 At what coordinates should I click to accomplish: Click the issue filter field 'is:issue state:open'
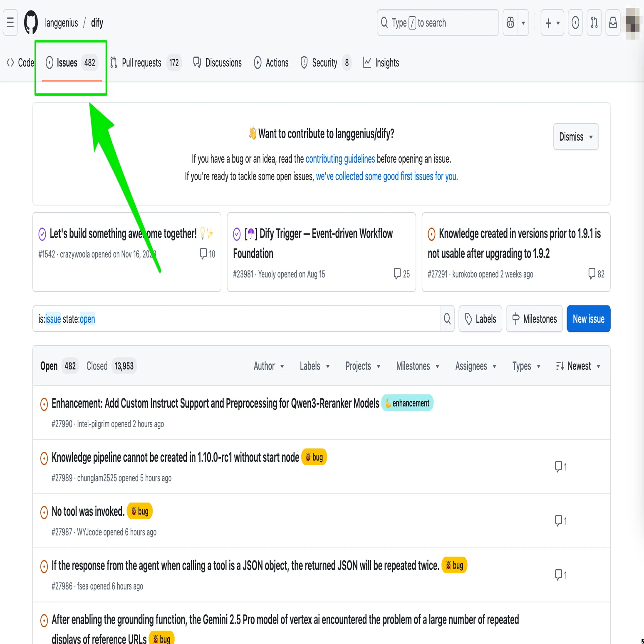(236, 319)
